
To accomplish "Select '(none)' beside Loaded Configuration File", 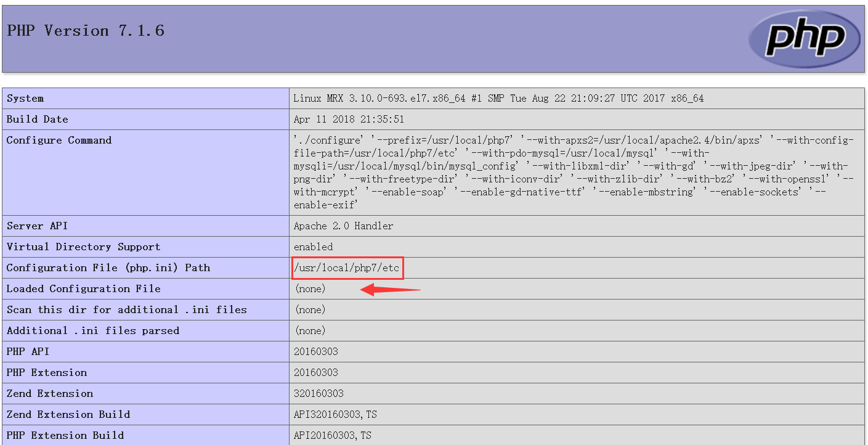I will point(310,289).
